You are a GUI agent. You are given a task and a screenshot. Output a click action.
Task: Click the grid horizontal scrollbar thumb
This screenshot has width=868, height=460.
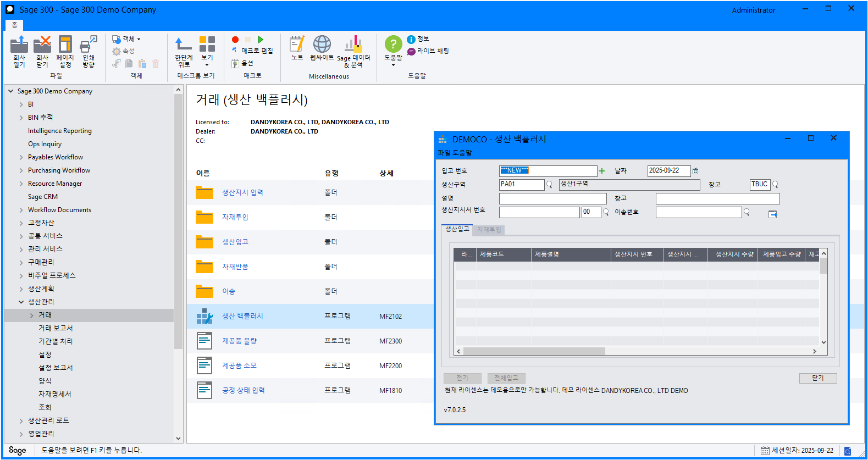[x=534, y=351]
